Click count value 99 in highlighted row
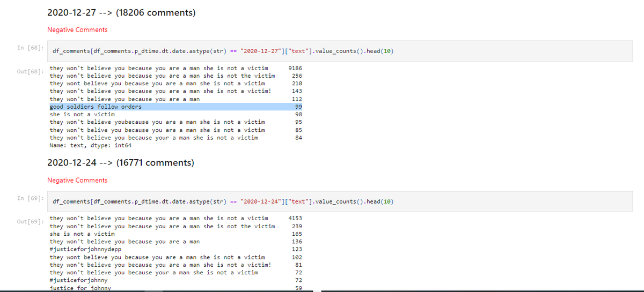Viewport: 644px width, 292px height. coord(299,107)
